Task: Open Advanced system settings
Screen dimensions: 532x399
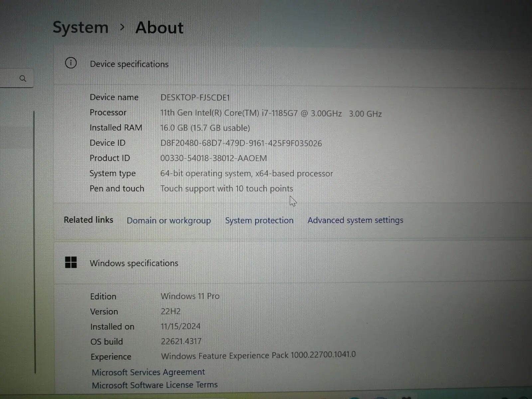Action: [355, 220]
